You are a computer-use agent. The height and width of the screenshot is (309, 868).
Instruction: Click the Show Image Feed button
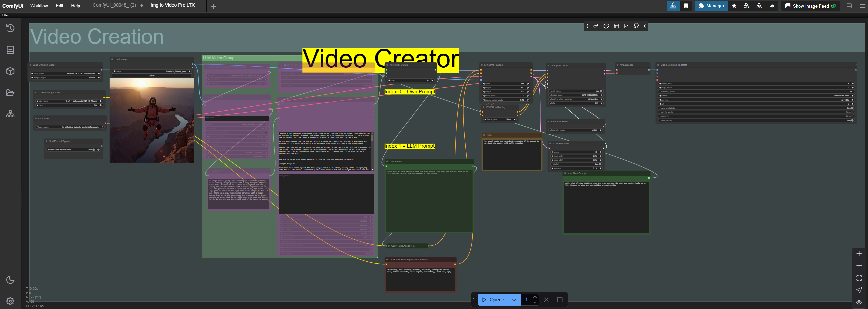[810, 6]
